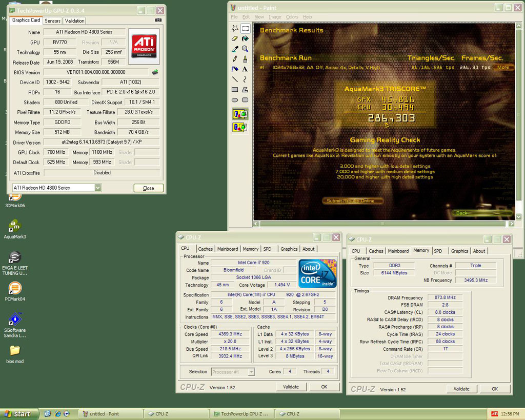
Task: Select the Text tool in Paint
Action: pyautogui.click(x=245, y=69)
